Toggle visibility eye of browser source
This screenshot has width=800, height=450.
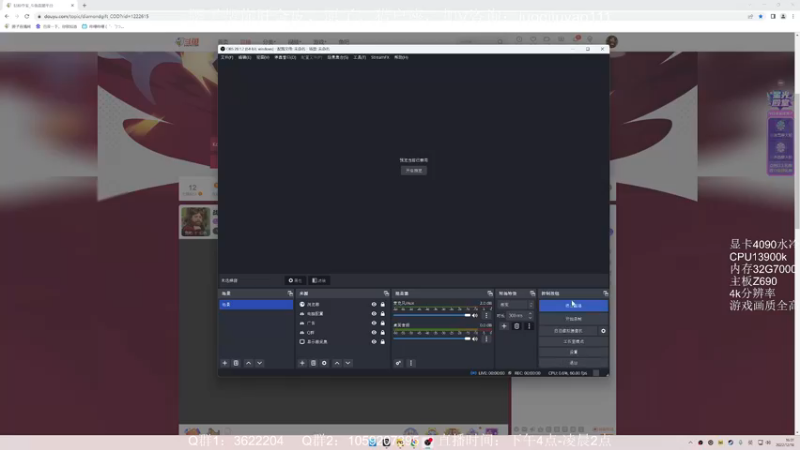pos(374,305)
